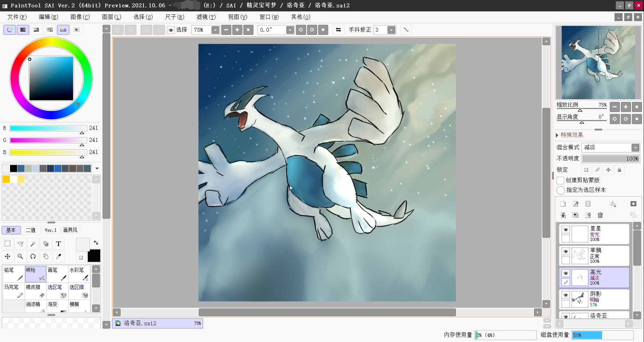Select the rectangular selection tool

(x=8, y=244)
